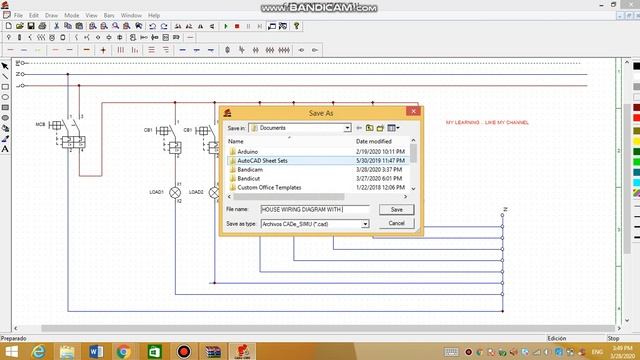Click the Date modified column header
The height and width of the screenshot is (360, 640).
tap(373, 141)
